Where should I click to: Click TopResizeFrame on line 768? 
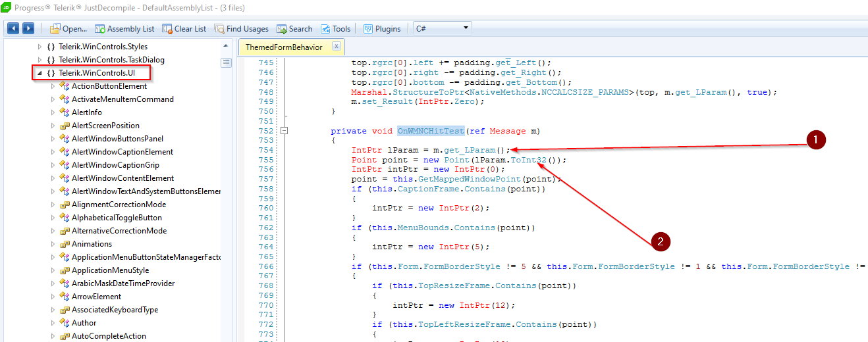(454, 285)
